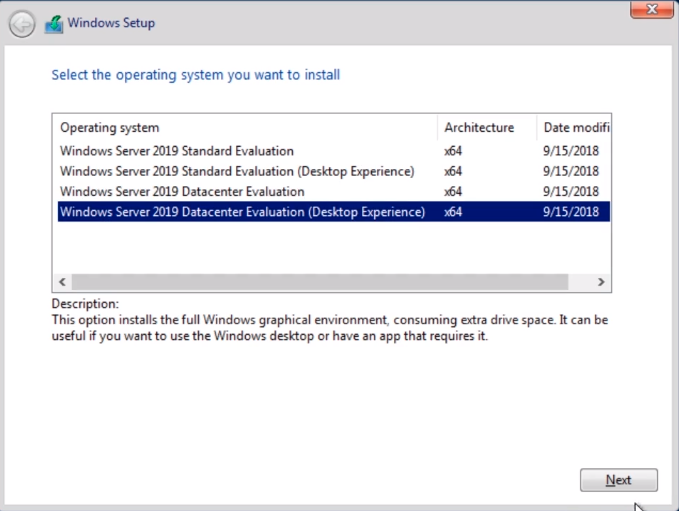Click the 'Select the operating system' heading
Image resolution: width=679 pixels, height=511 pixels.
point(196,75)
